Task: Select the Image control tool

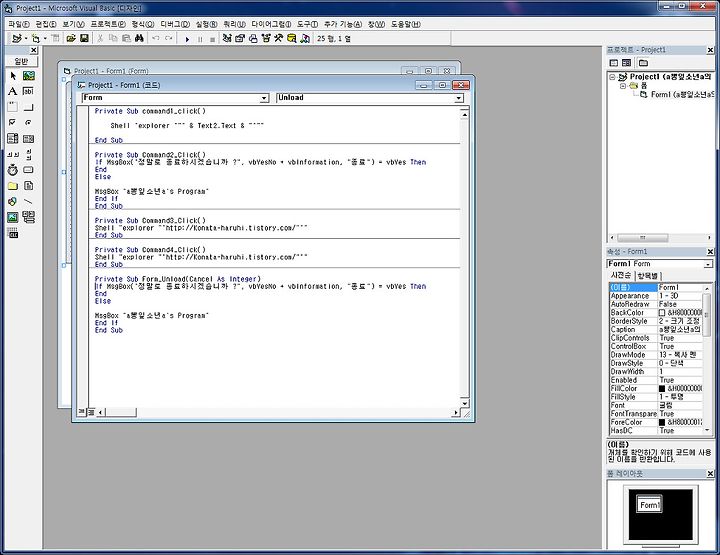Action: pyautogui.click(x=13, y=217)
